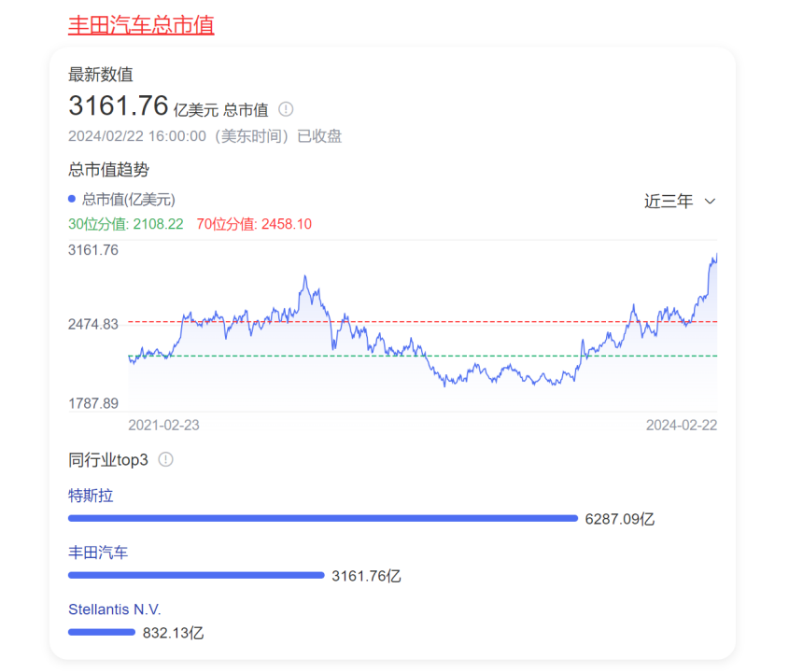Click the info icon beside 同行业top3
The height and width of the screenshot is (672, 789).
tap(166, 459)
